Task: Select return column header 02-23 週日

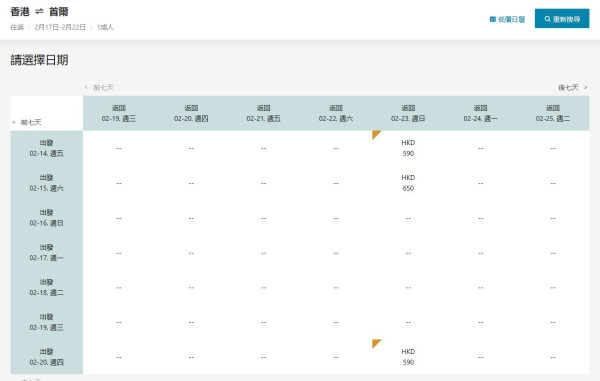Action: coord(408,113)
